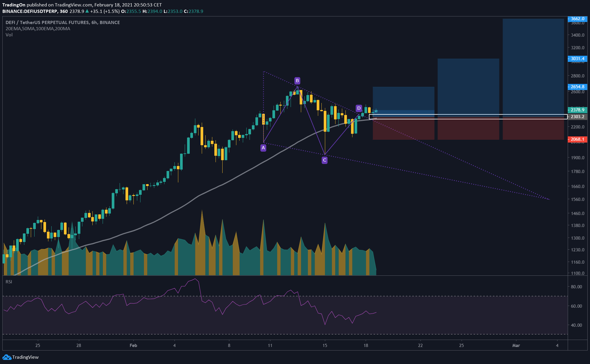
Task: Click the 2378.9 current price label
Action: click(x=577, y=110)
